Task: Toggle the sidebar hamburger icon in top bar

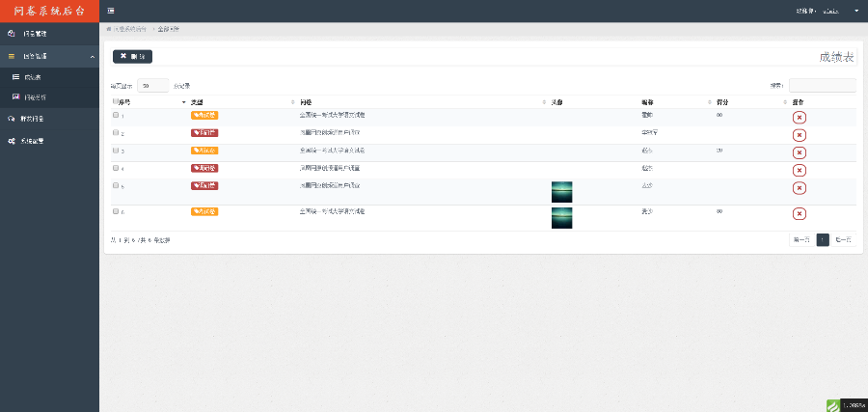Action: click(x=111, y=11)
